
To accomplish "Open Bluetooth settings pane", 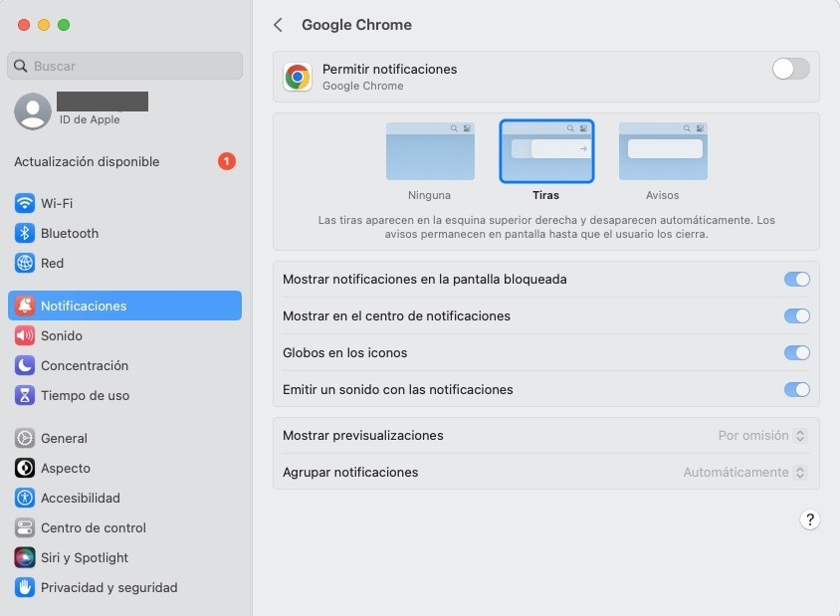I will click(124, 234).
